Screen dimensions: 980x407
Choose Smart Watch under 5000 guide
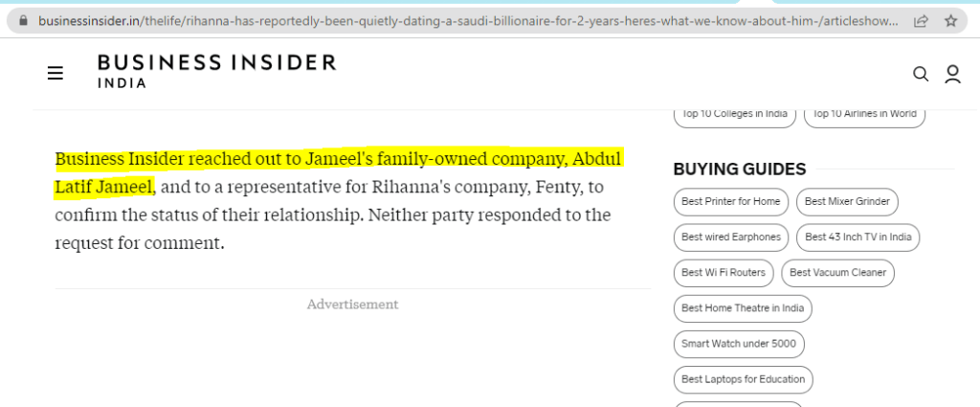(736, 344)
